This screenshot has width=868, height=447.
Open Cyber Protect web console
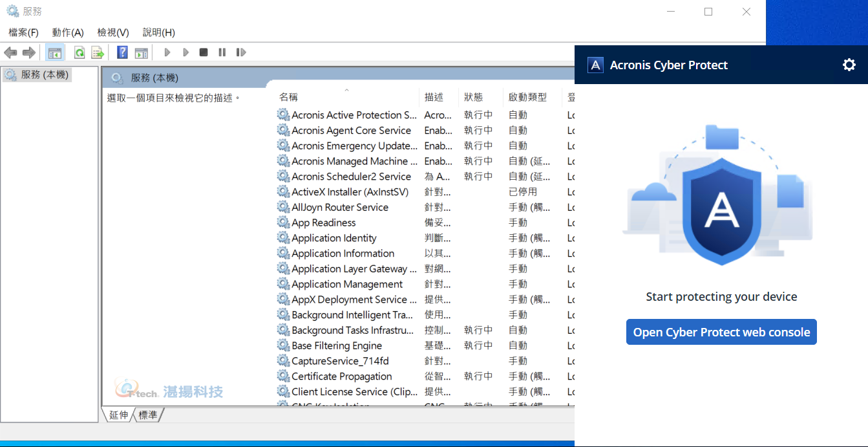[721, 332]
